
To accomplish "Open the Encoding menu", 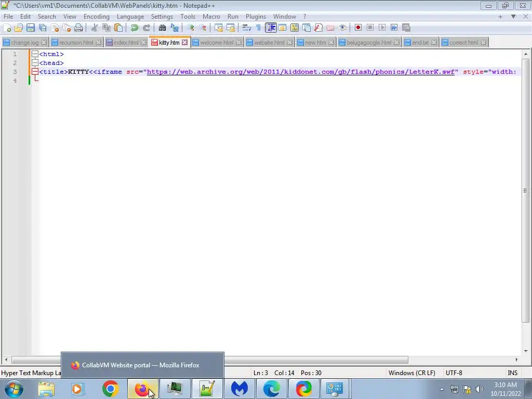I will click(x=96, y=17).
